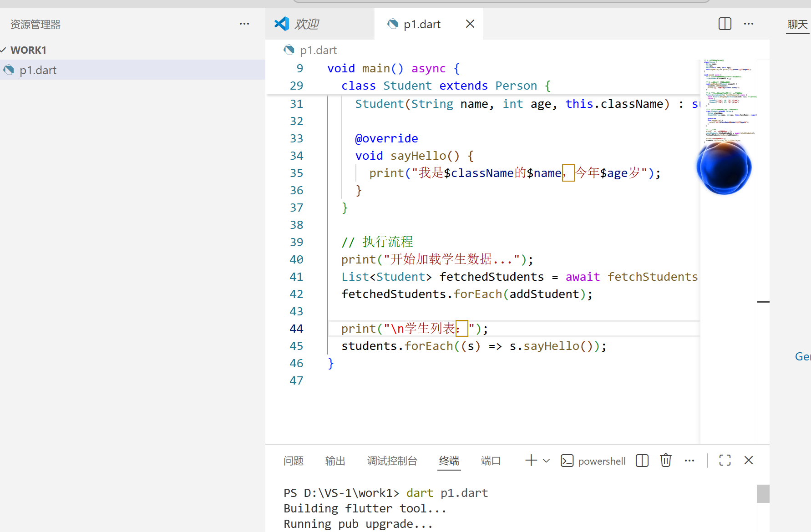Screen dimensions: 811x532
Task: Click the Dart file icon in breadcrumb
Action: [289, 50]
